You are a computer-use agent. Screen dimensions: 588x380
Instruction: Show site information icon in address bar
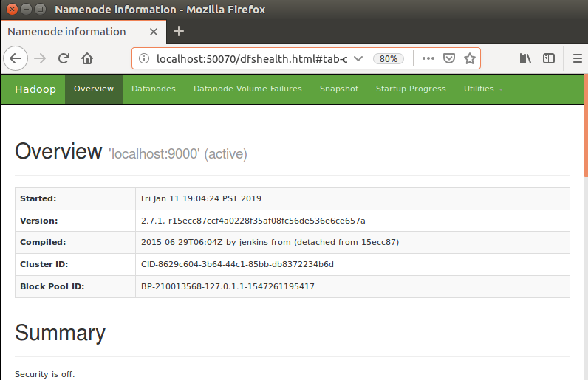coord(144,58)
